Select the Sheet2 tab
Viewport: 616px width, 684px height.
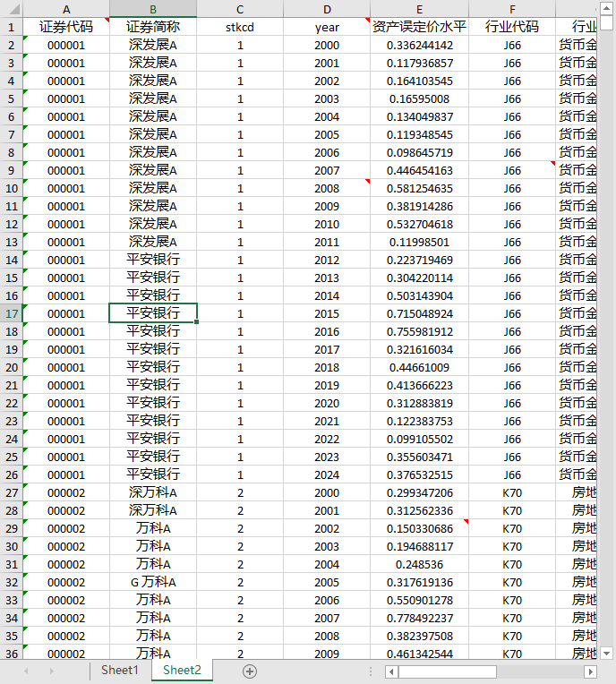pyautogui.click(x=182, y=670)
